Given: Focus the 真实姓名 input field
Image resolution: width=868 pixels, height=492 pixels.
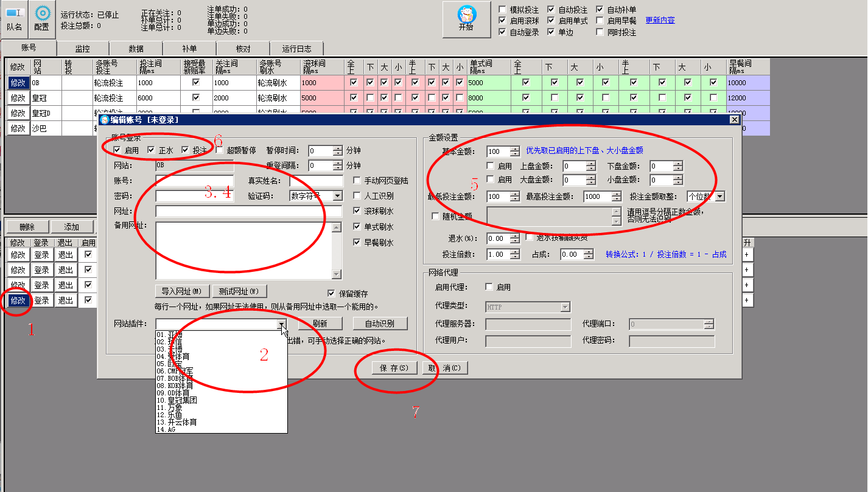Looking at the screenshot, I should pyautogui.click(x=316, y=181).
